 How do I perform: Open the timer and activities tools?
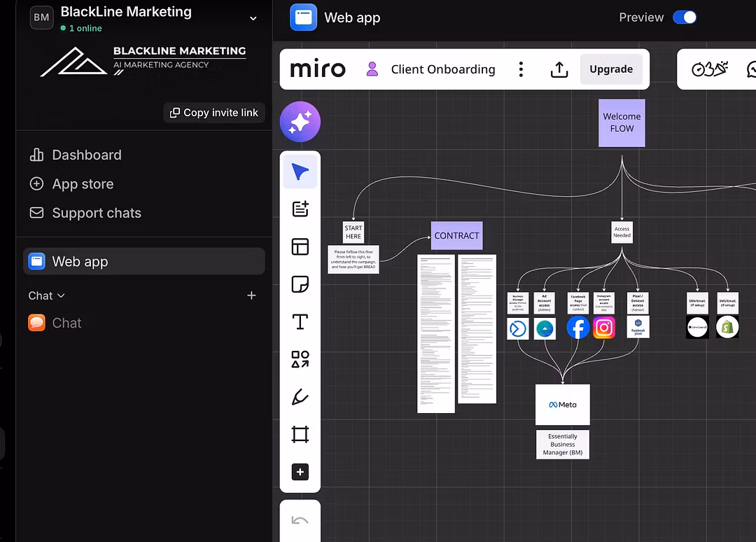click(710, 69)
